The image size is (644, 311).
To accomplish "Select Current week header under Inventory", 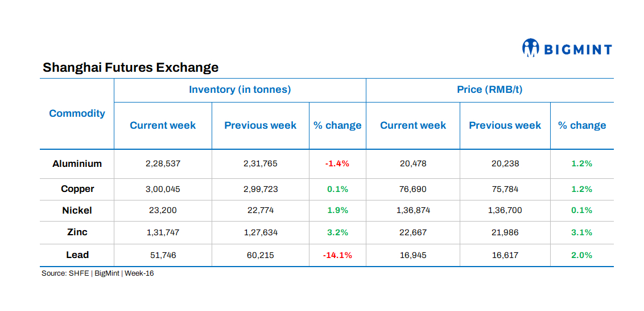I will coord(163,125).
